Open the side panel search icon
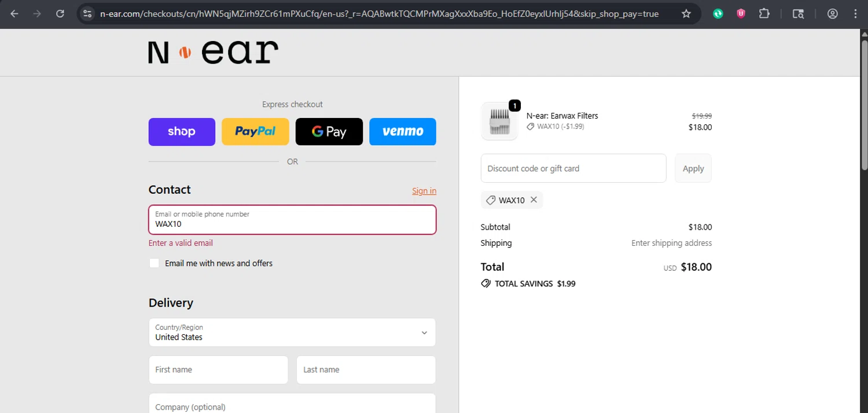 798,14
